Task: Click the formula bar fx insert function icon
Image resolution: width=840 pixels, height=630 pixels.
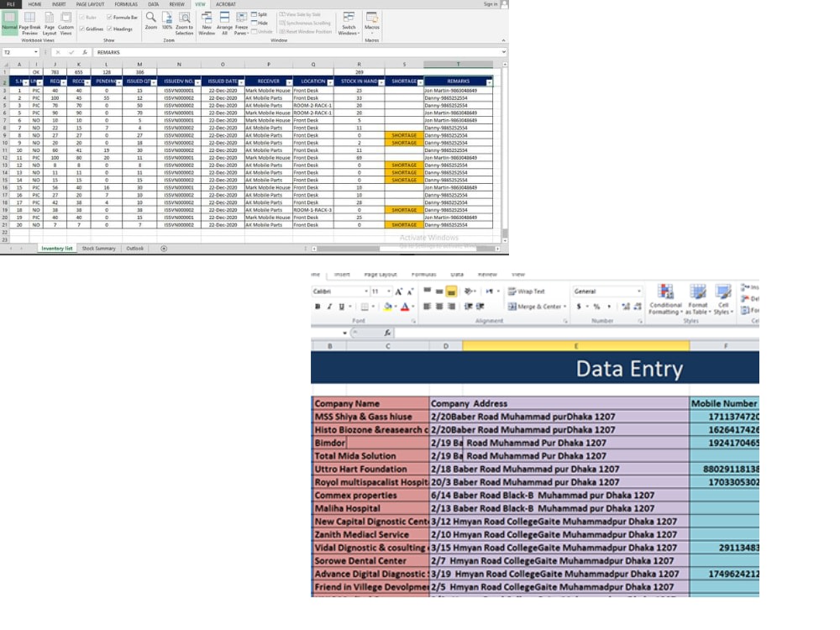Action: 85,52
